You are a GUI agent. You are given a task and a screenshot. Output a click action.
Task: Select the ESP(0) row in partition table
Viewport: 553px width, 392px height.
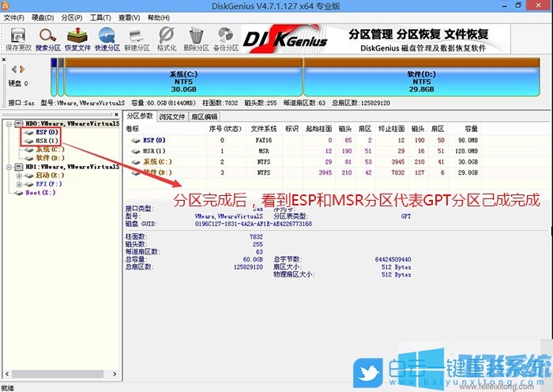(x=303, y=141)
